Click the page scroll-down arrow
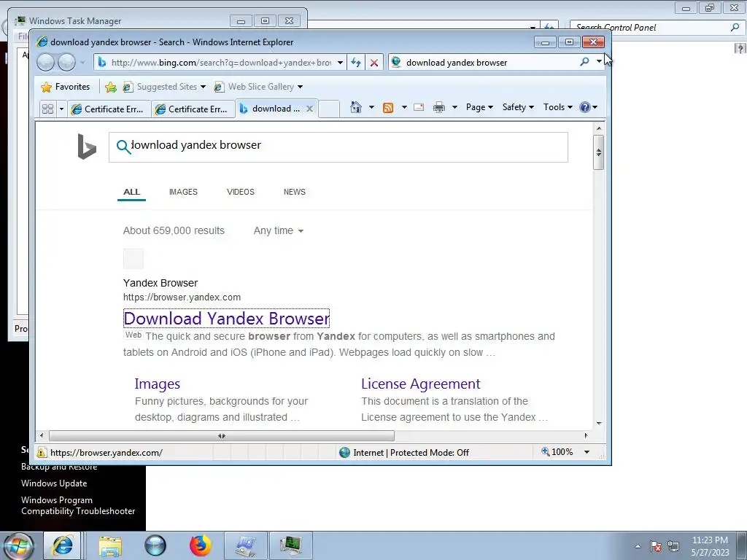This screenshot has width=747, height=560. [599, 423]
